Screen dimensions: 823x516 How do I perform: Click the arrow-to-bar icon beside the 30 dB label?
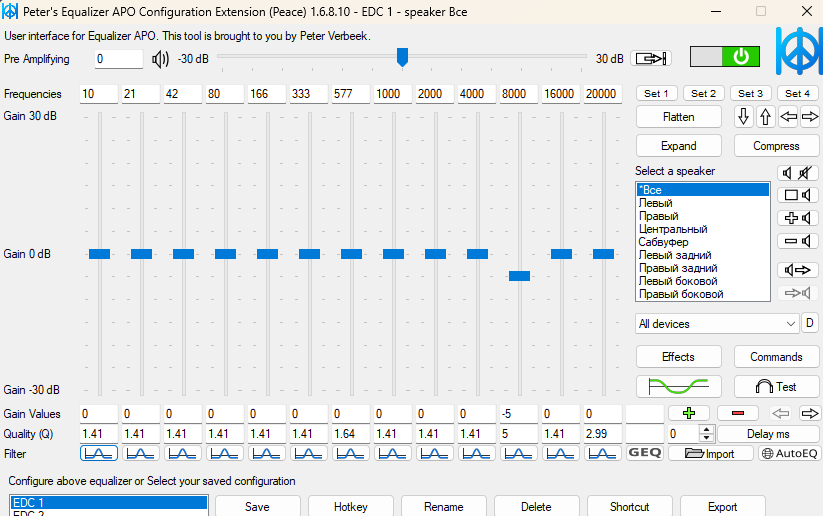[x=651, y=58]
